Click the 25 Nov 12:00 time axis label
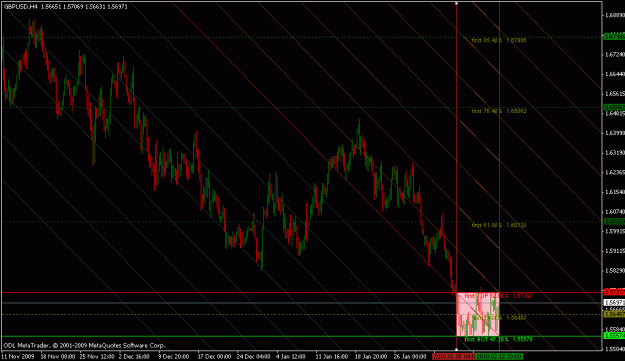 coord(96,356)
